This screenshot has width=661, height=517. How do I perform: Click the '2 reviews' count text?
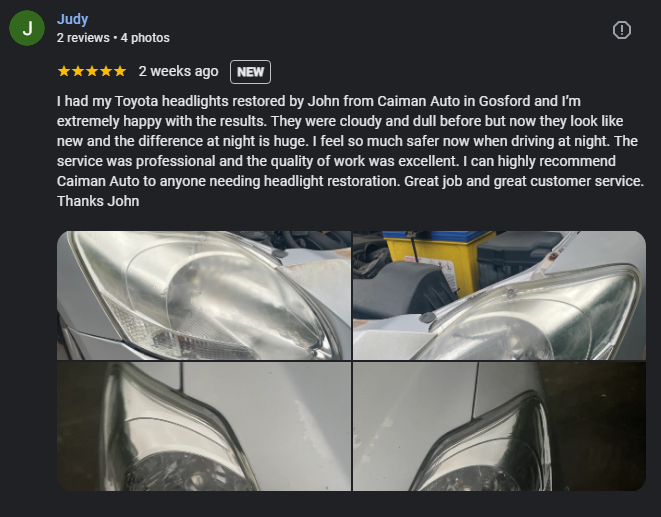83,38
